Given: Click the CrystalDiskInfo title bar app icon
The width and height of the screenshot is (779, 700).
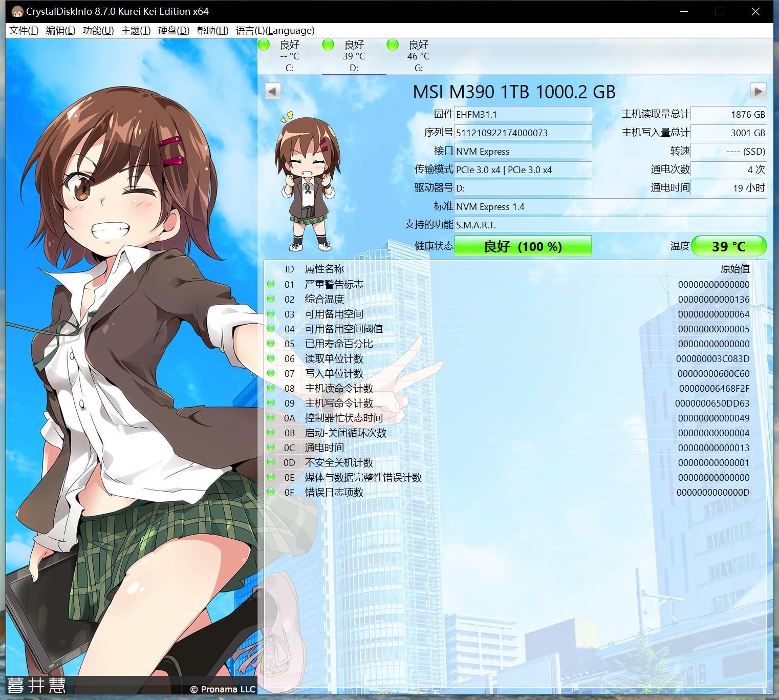Looking at the screenshot, I should pyautogui.click(x=17, y=11).
